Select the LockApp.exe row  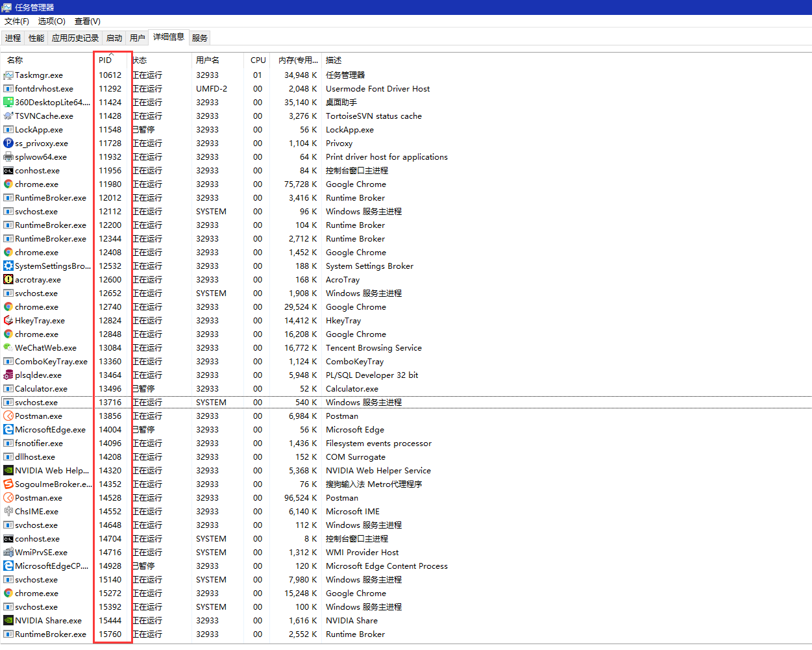point(406,130)
